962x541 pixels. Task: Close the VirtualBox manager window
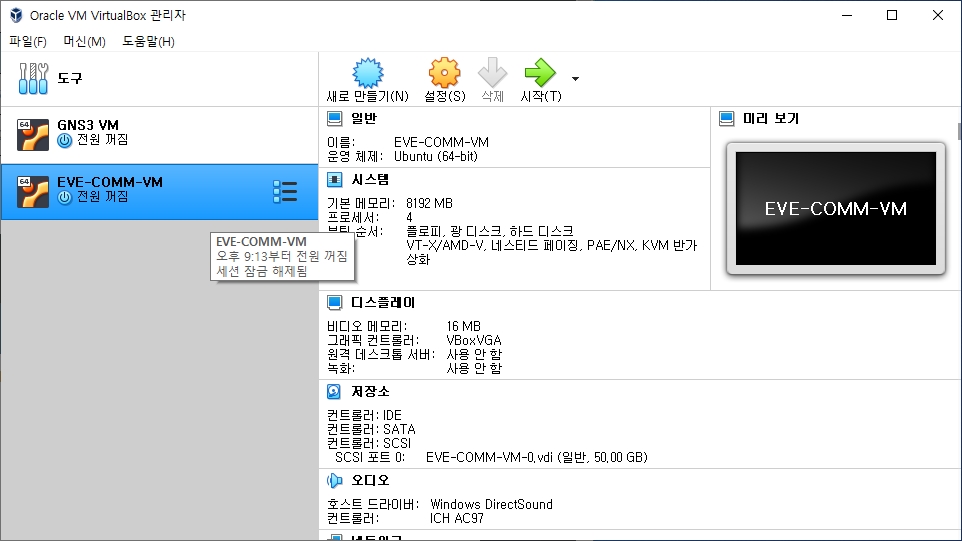937,15
